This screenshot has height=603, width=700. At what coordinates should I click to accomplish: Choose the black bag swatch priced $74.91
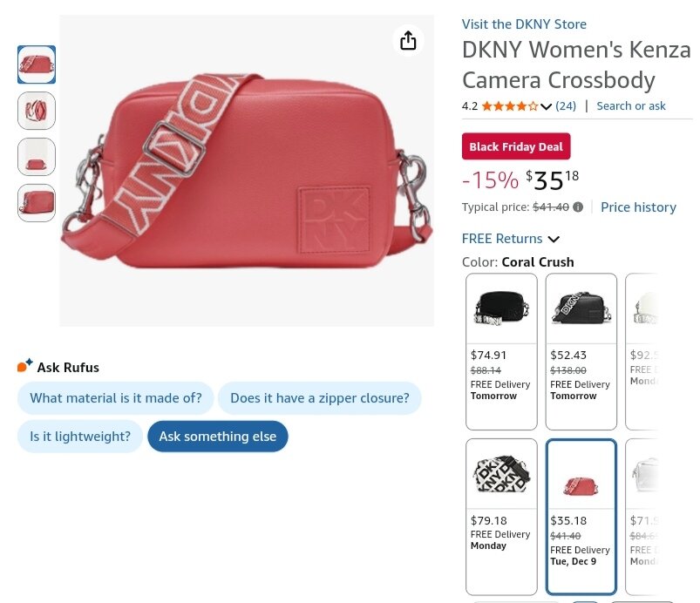tap(501, 351)
